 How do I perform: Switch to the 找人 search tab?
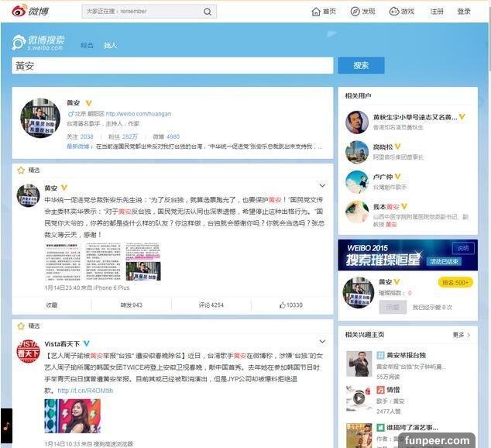click(x=111, y=46)
